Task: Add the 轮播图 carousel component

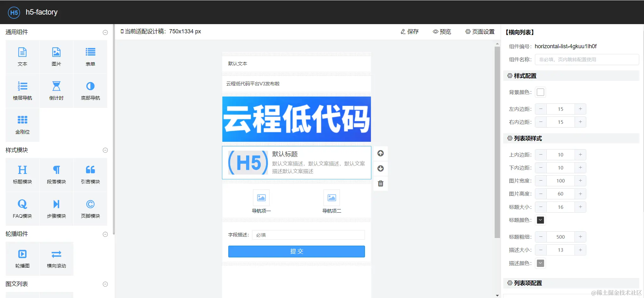Action: click(x=23, y=255)
